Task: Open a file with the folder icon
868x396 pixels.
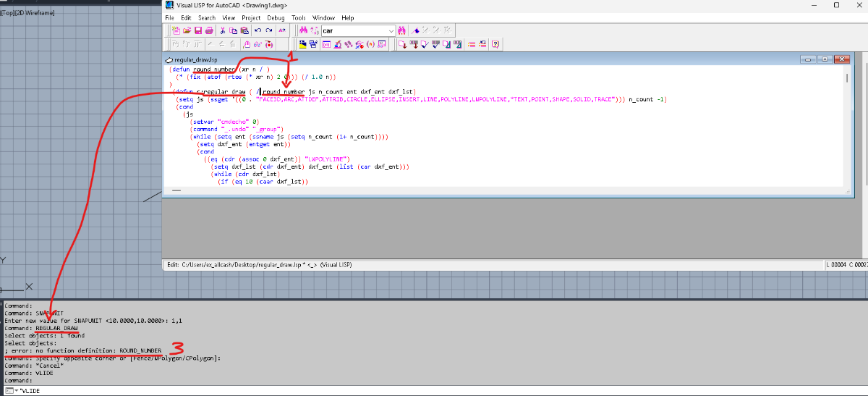Action: [187, 30]
